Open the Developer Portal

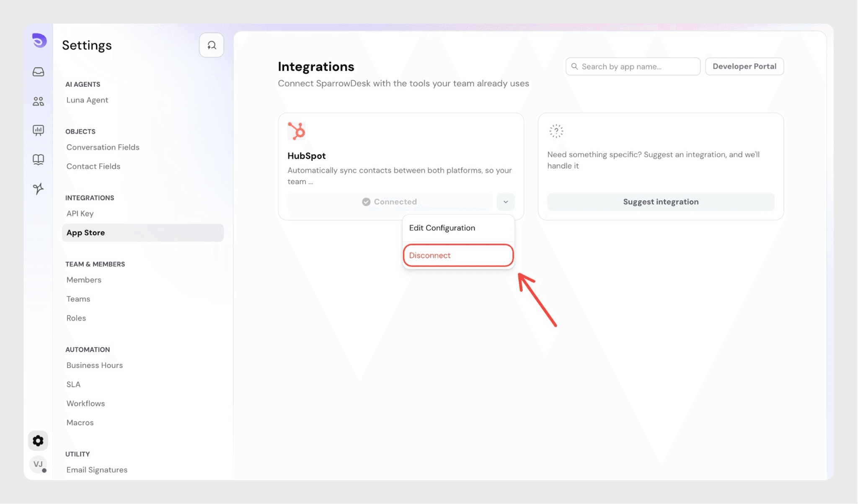click(744, 67)
